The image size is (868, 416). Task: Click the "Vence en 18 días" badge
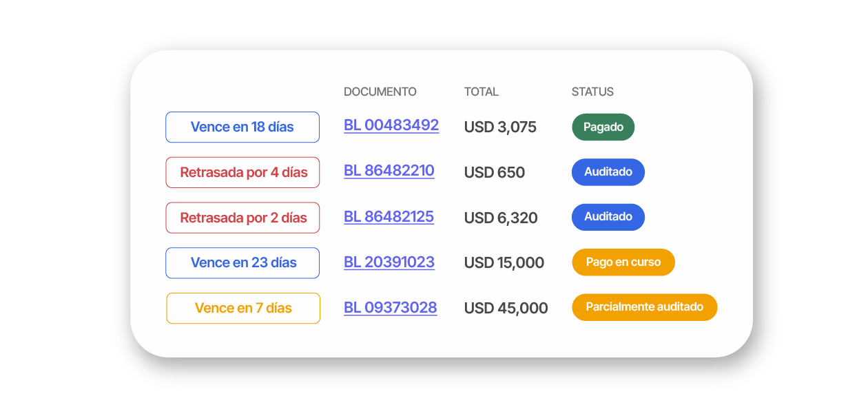[242, 127]
